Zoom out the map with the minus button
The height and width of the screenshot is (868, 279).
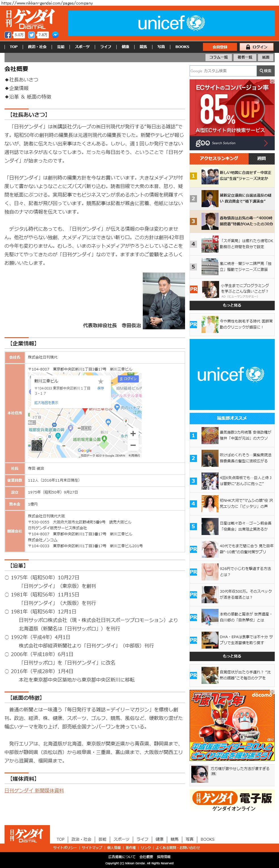click(x=133, y=445)
